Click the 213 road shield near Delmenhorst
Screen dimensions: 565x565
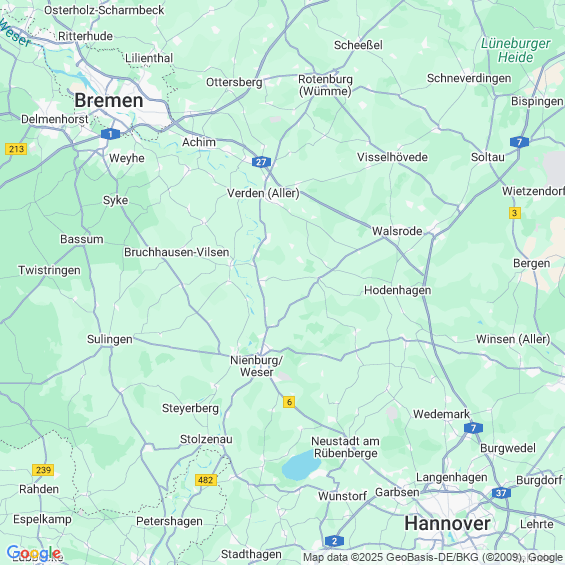tap(16, 149)
